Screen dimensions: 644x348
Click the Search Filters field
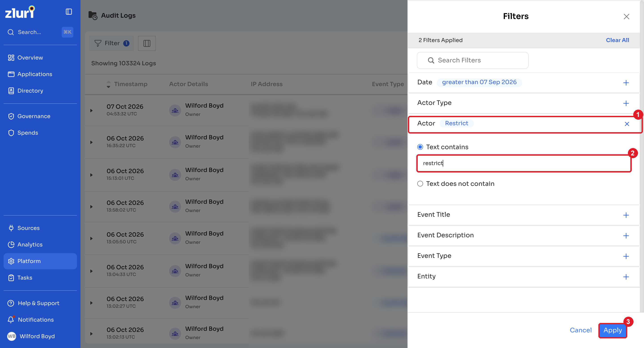[472, 60]
